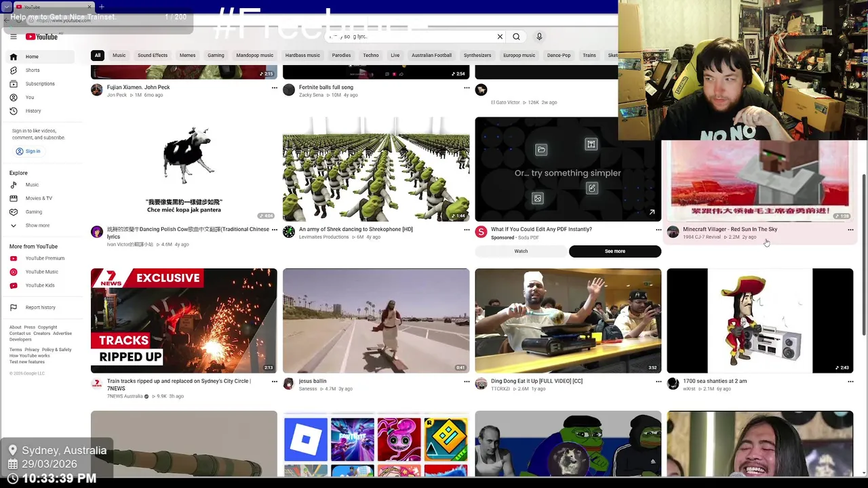Open Zacky Sena channel avatar
868x488 pixels.
(x=289, y=90)
